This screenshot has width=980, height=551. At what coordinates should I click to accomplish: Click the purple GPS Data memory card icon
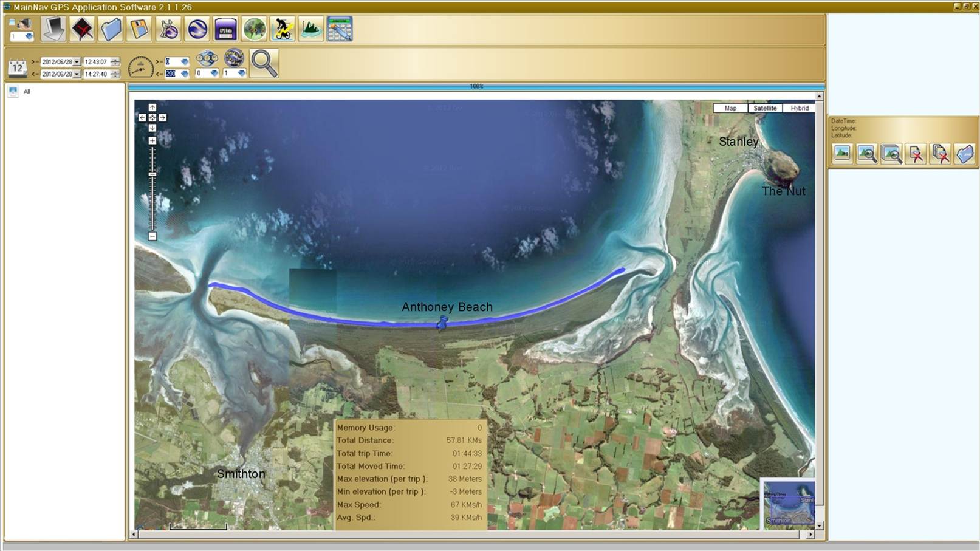pyautogui.click(x=225, y=29)
